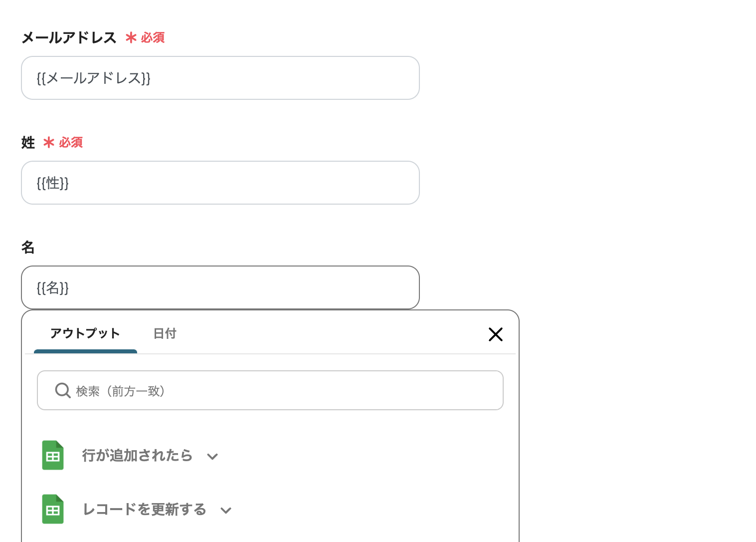Click the Google Sheets icon beside 行が追加されたら
The height and width of the screenshot is (542, 756).
(53, 455)
